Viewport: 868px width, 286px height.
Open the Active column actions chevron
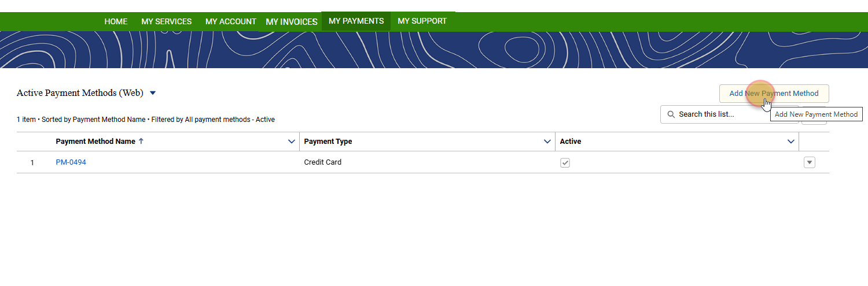(x=791, y=142)
